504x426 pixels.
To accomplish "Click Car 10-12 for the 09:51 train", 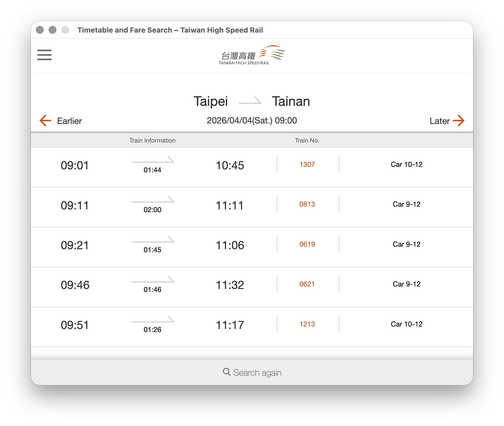I will [406, 324].
